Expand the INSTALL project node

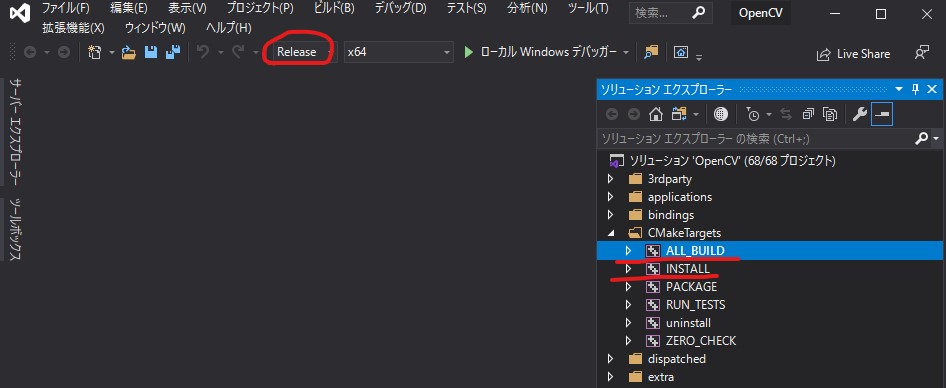pos(628,269)
